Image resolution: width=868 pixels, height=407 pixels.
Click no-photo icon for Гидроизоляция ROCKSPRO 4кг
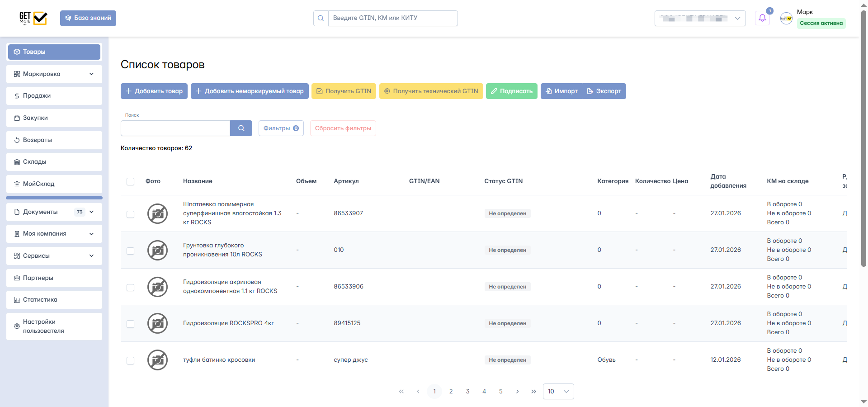coord(157,323)
